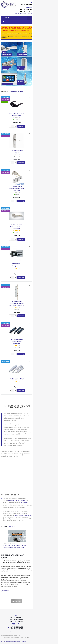Decrease quantity of Apecs HP-85.0423-CR with minus
The height and width of the screenshot is (644, 58).
10,163
